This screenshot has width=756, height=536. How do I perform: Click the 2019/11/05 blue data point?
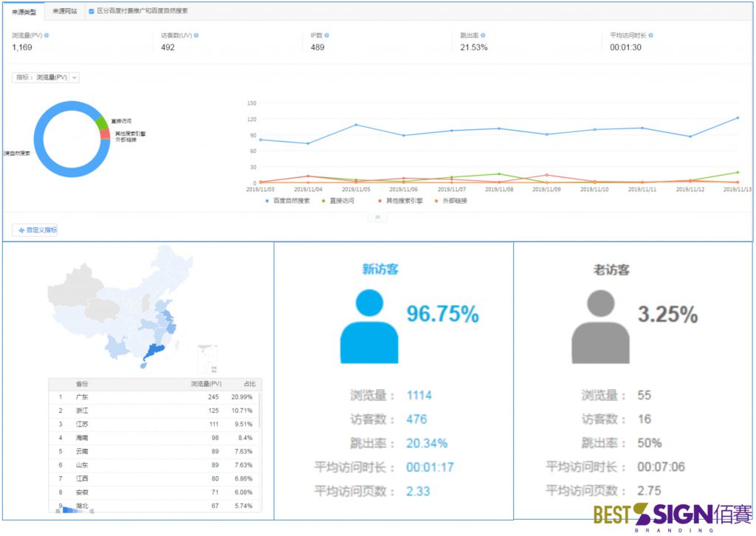pyautogui.click(x=357, y=125)
